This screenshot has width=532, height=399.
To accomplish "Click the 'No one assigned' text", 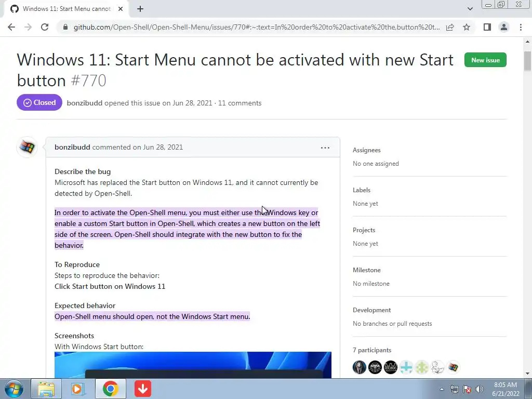I will (376, 164).
